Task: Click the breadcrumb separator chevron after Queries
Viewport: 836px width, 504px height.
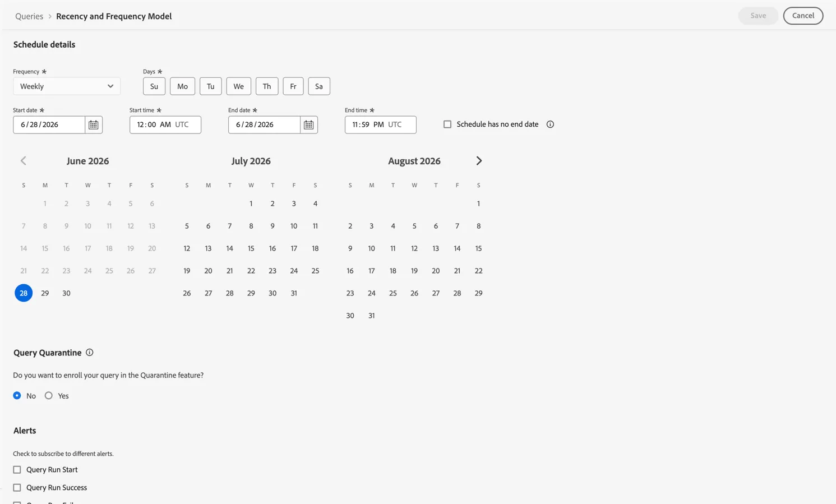Action: (50, 16)
